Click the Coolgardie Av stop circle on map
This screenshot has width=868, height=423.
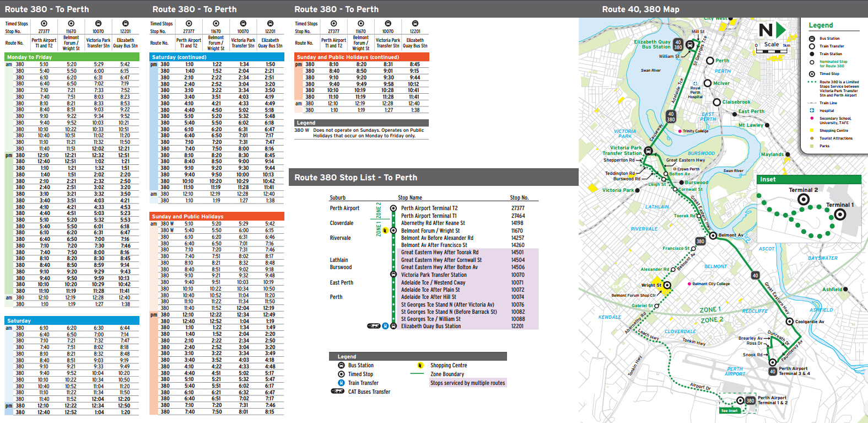pos(789,322)
